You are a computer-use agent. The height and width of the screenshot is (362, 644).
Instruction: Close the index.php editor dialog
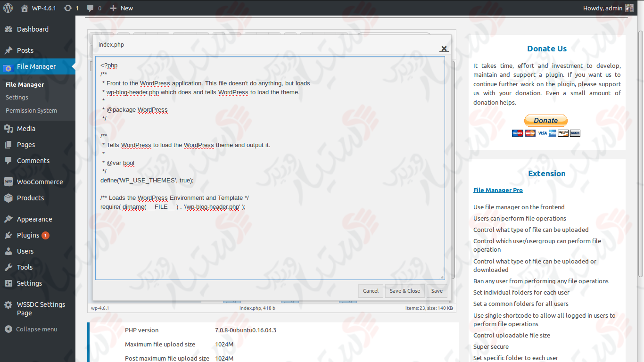(x=444, y=49)
